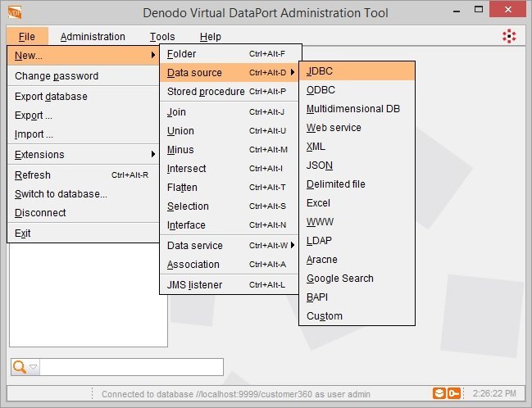Expand the Data source submenu

230,73
